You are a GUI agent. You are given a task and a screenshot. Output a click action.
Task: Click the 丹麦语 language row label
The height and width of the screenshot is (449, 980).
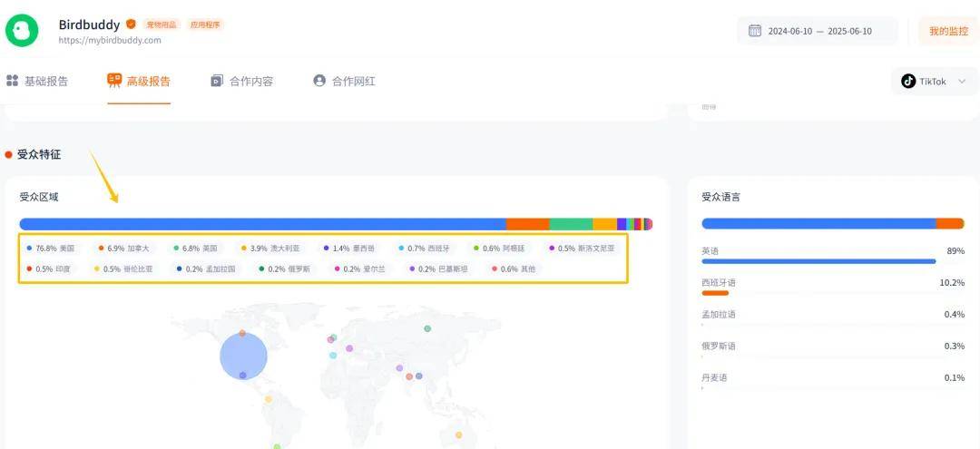714,378
